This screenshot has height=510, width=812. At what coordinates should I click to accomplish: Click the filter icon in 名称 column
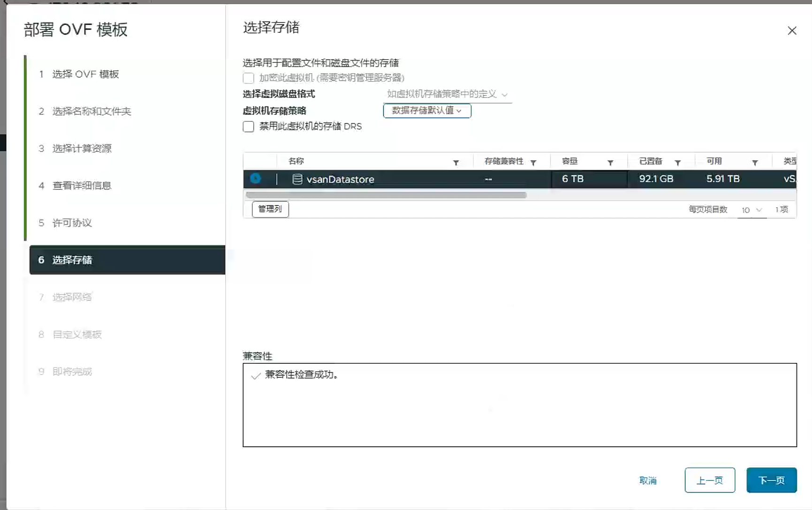(x=455, y=163)
